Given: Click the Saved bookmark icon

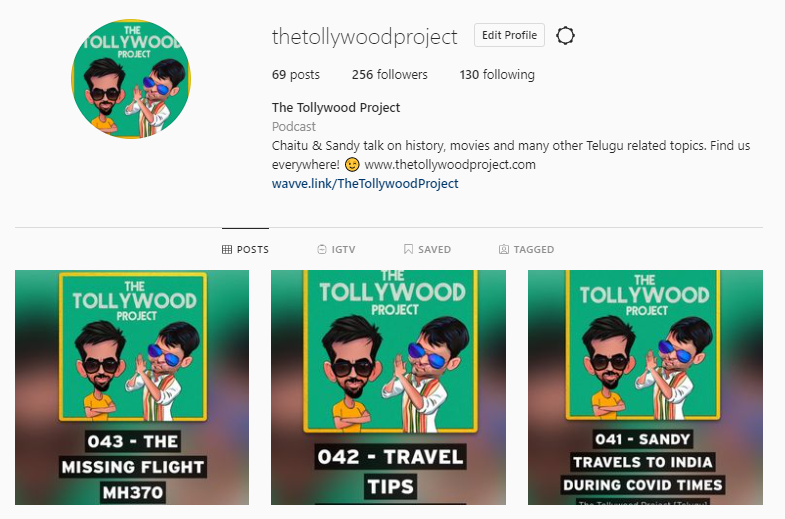Looking at the screenshot, I should [409, 249].
